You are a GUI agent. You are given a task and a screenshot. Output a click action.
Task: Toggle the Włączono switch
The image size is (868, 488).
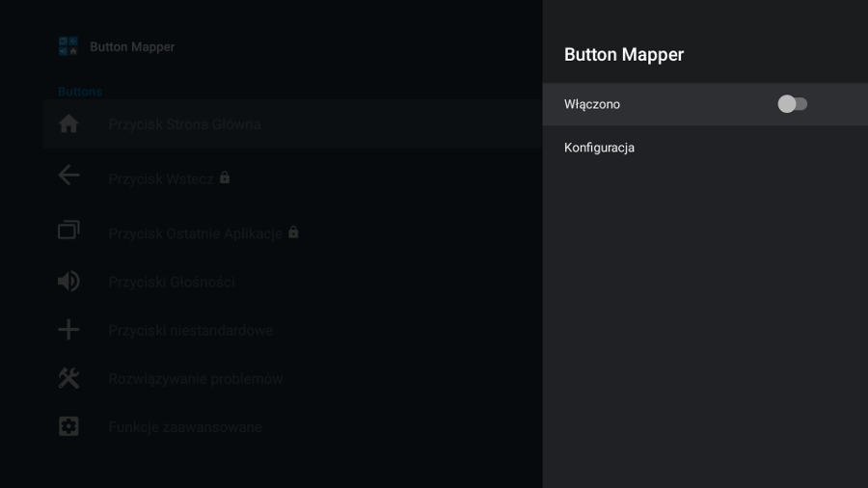click(792, 104)
